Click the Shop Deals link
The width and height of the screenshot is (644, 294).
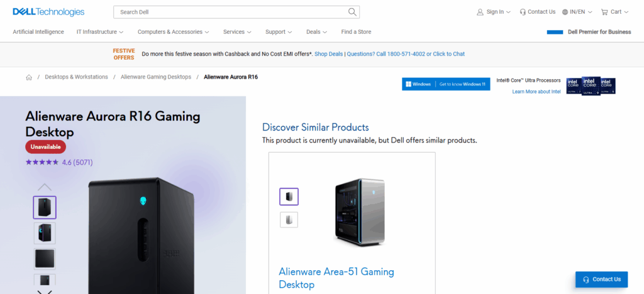[x=328, y=54]
